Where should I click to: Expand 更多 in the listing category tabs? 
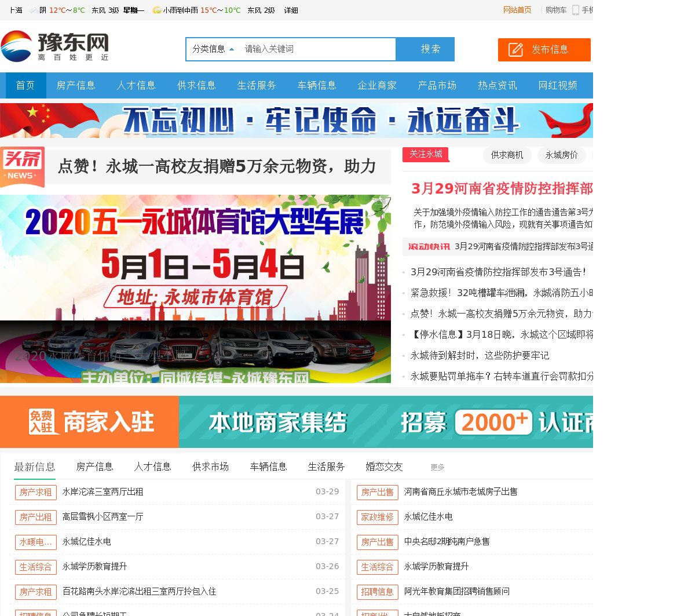tap(437, 467)
